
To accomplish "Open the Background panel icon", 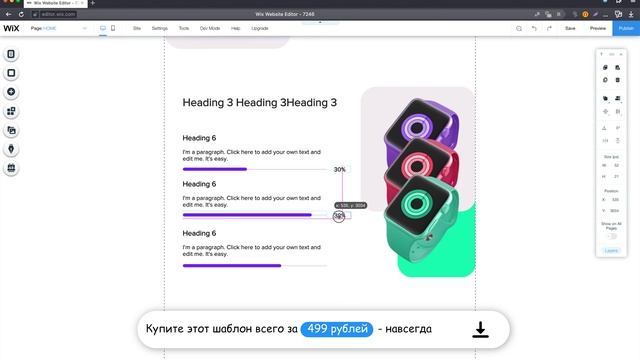I will [x=11, y=73].
